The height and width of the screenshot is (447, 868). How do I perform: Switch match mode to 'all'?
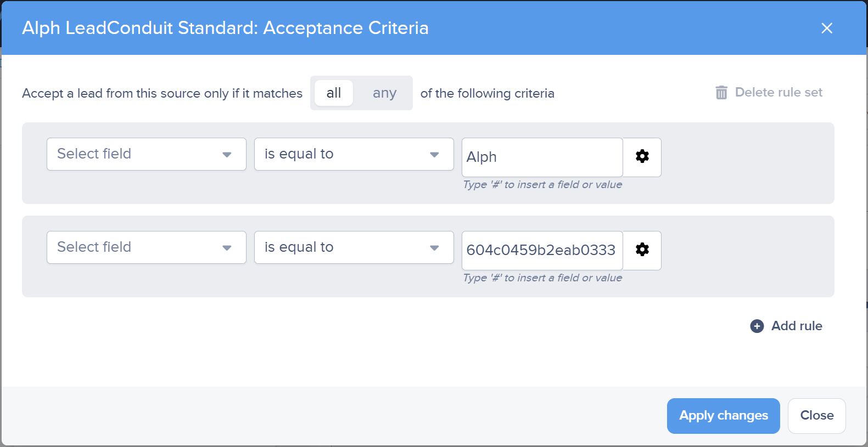(x=334, y=93)
